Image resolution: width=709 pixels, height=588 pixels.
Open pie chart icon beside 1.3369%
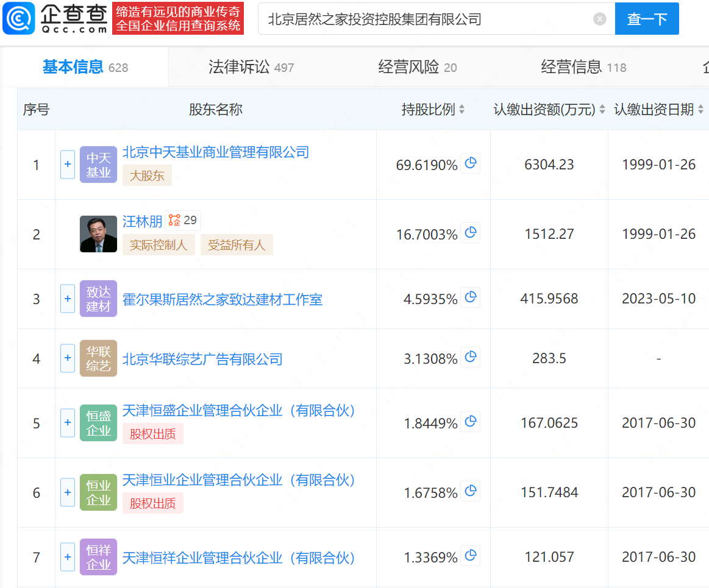click(470, 556)
